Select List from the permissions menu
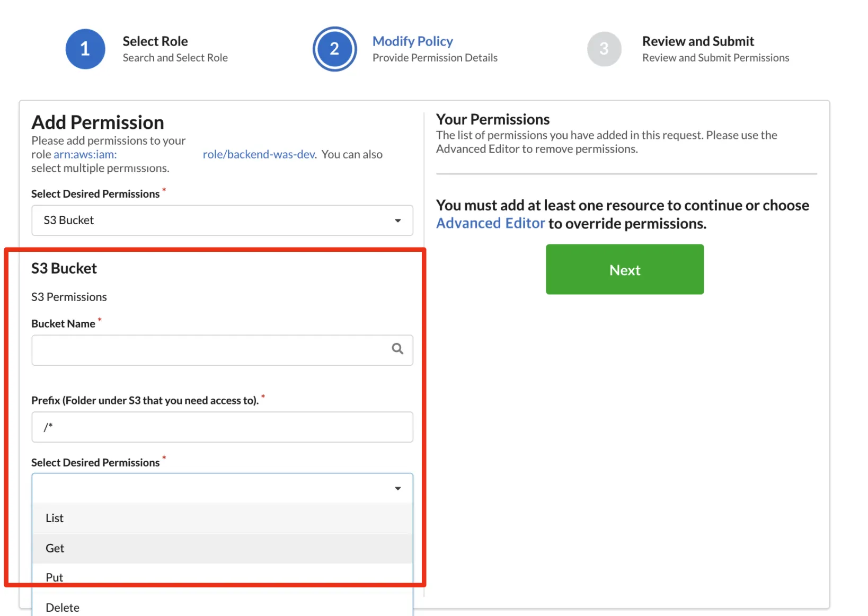This screenshot has width=868, height=616. click(55, 518)
